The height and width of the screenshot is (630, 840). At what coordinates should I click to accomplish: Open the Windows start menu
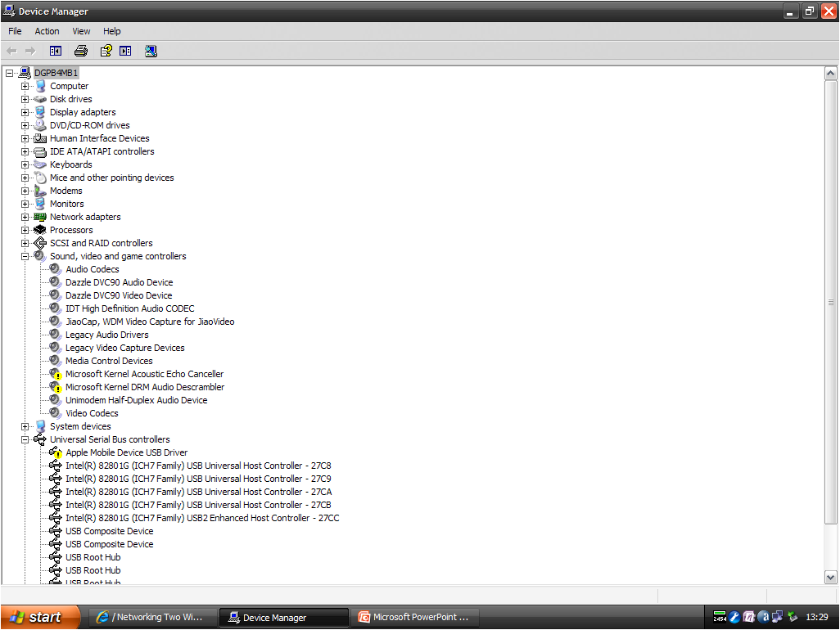pyautogui.click(x=40, y=617)
